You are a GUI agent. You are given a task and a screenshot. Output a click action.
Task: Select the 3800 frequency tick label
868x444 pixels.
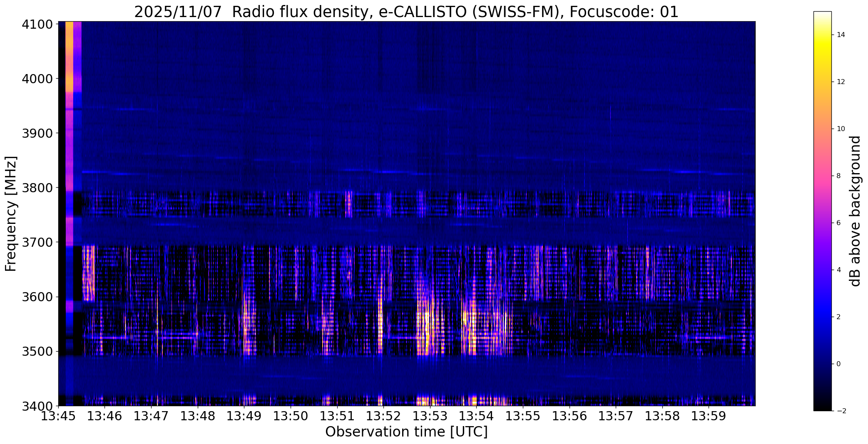pos(37,188)
